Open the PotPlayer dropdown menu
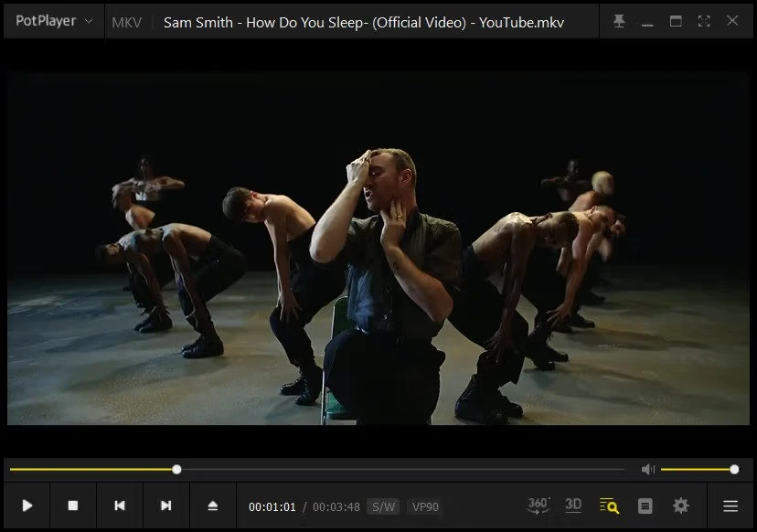 click(53, 21)
